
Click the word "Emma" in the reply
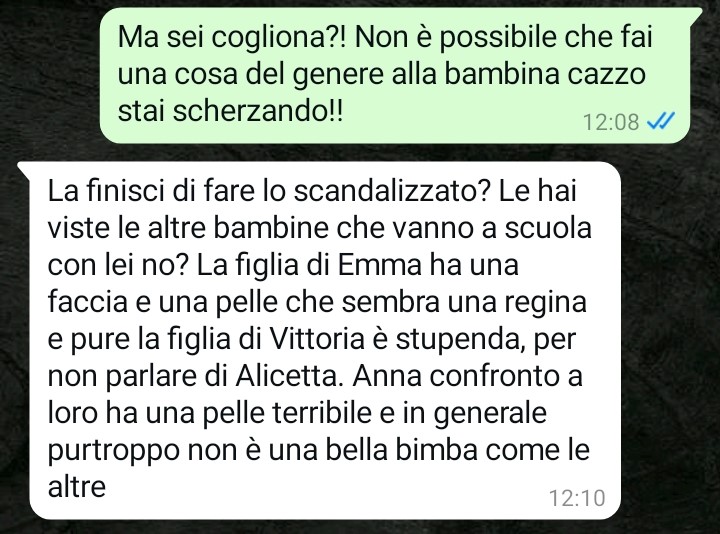379,265
